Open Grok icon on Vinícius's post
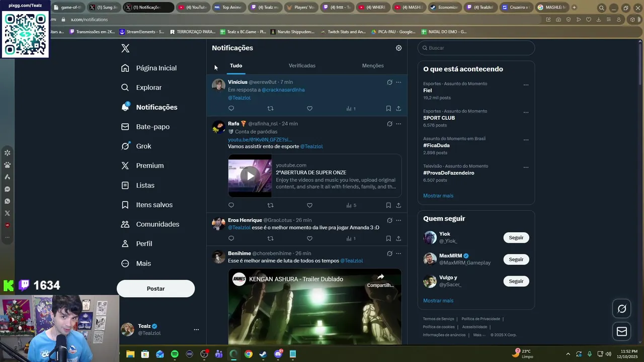The height and width of the screenshot is (362, 644). point(389,82)
